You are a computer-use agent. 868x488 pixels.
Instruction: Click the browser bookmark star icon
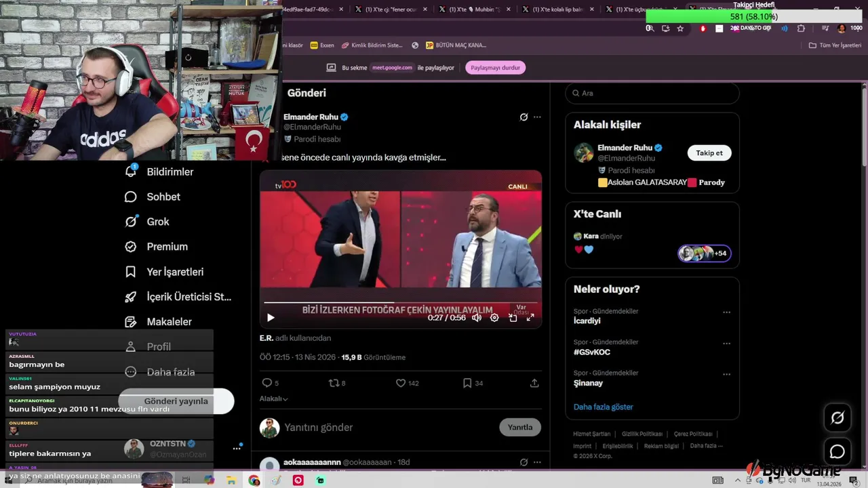680,28
